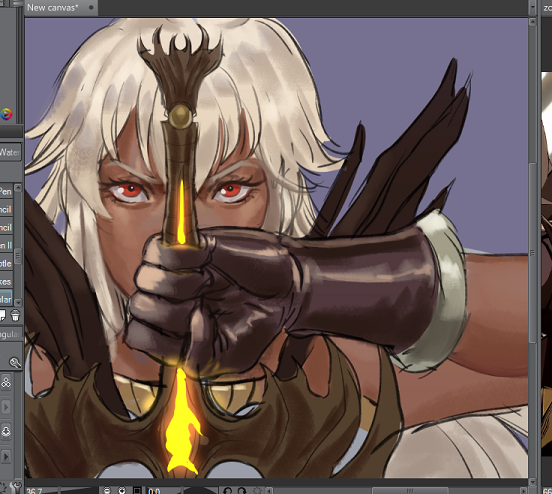Open the canvas tab list dropdown arrow
Screen dimensions: 552x494
(533, 7)
